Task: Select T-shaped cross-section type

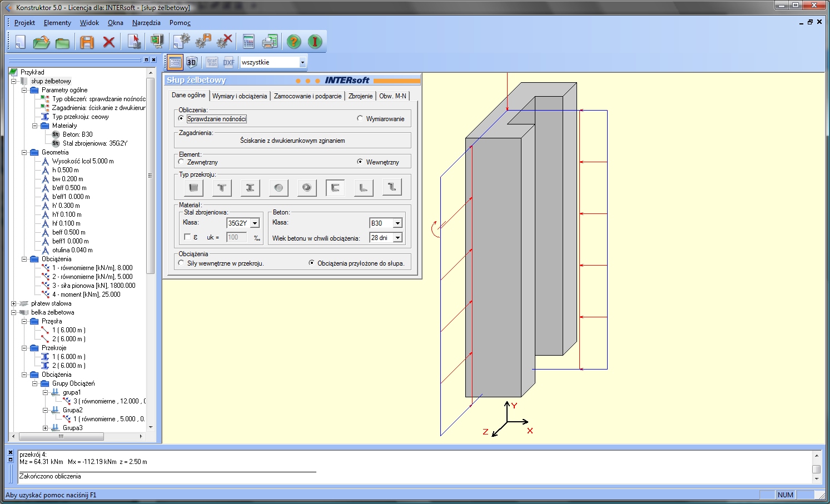Action: pos(222,188)
